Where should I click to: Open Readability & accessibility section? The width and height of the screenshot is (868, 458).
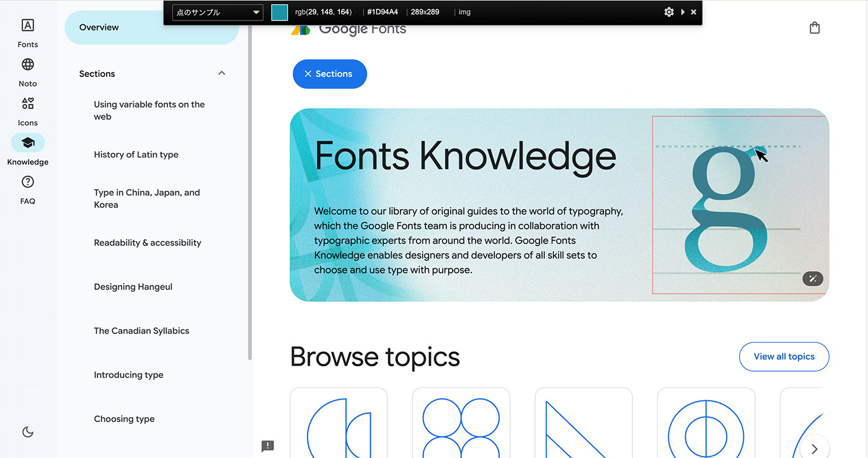(x=148, y=242)
